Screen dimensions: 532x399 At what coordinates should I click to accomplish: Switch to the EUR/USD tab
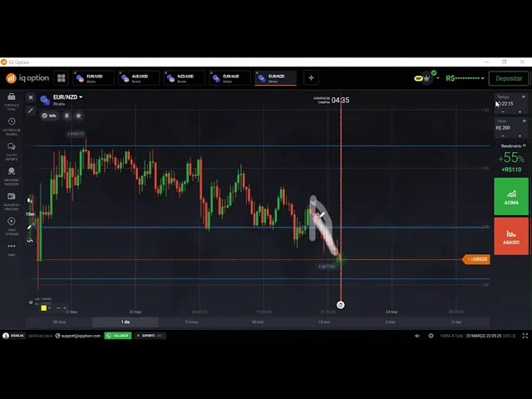click(93, 78)
